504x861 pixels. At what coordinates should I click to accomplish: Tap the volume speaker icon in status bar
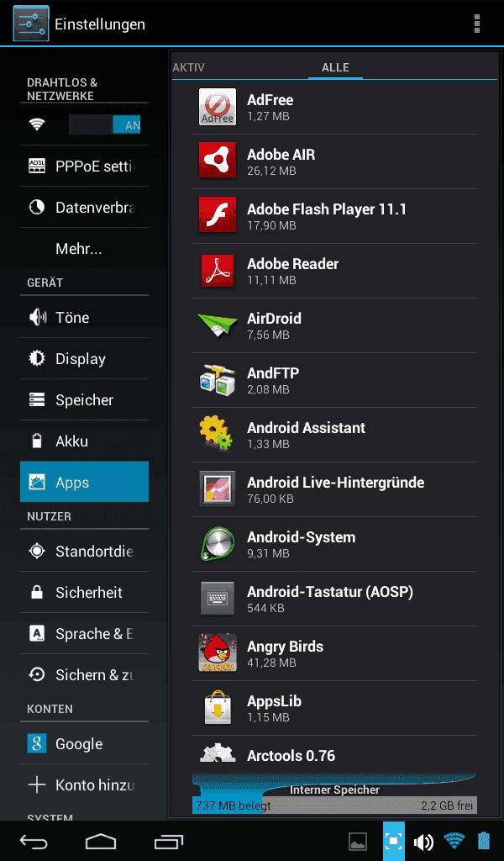coord(423,841)
